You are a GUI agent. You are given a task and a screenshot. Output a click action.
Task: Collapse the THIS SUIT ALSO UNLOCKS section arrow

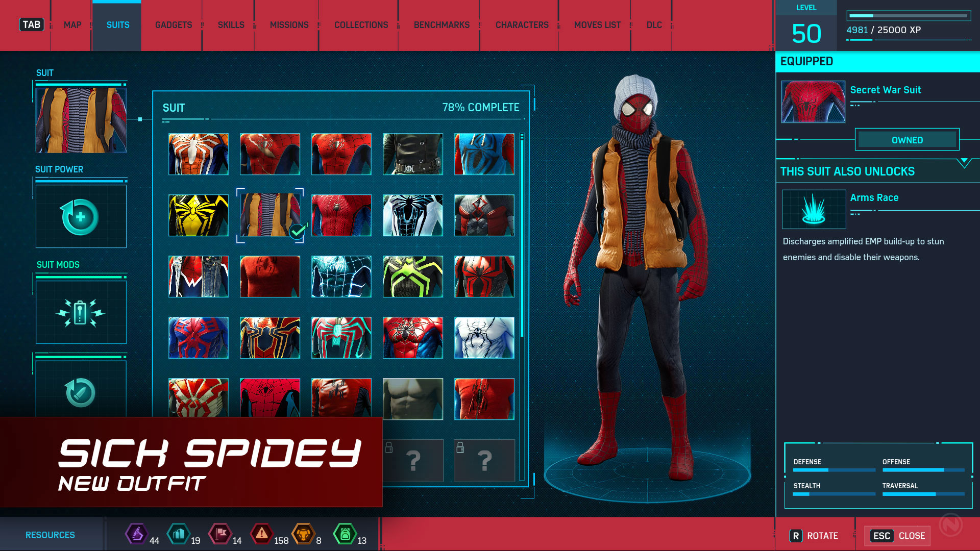964,163
